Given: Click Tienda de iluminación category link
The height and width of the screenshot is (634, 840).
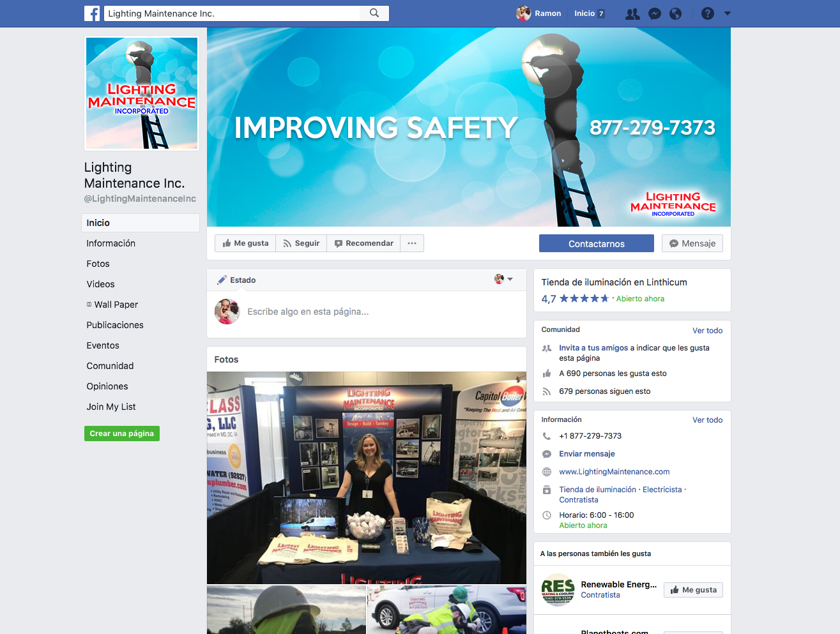Looking at the screenshot, I should click(598, 490).
